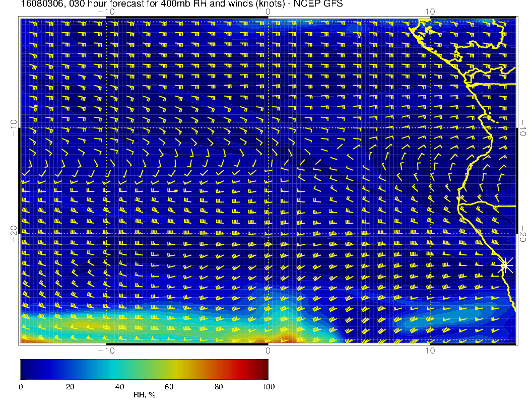Click the "0" longitude label above the map
532x411 pixels.
(x=268, y=12)
